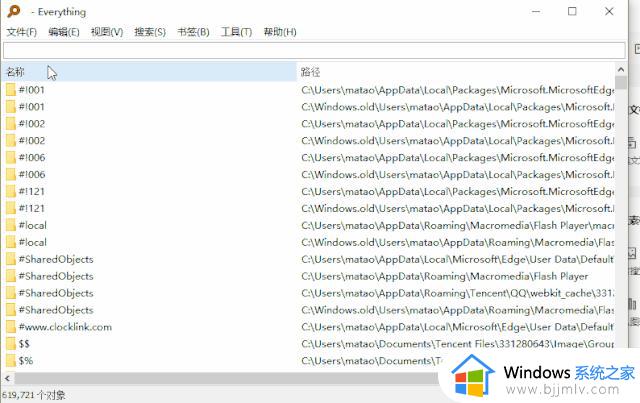Focus the Everything search input box
The image size is (640, 403).
314,51
